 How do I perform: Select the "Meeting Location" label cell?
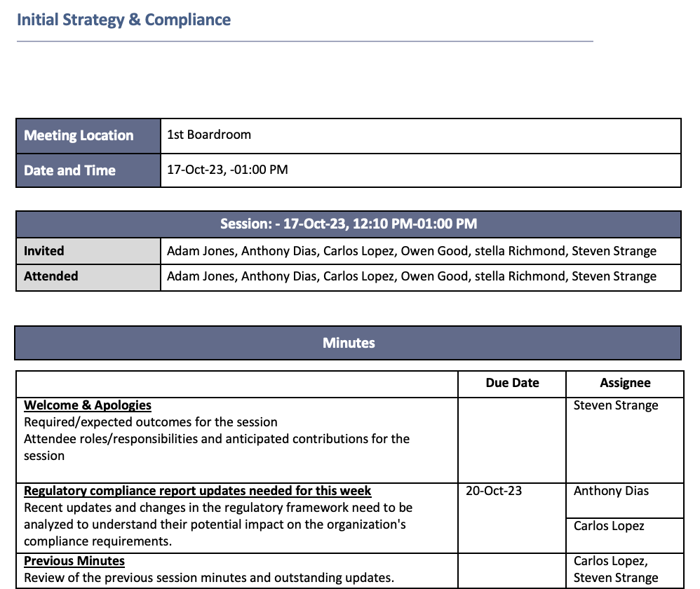[79, 136]
